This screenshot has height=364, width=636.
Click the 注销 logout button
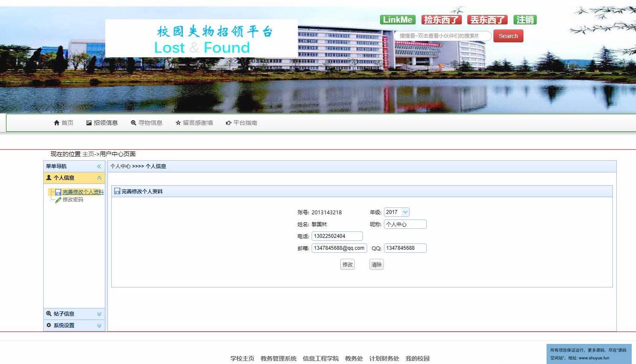click(525, 20)
